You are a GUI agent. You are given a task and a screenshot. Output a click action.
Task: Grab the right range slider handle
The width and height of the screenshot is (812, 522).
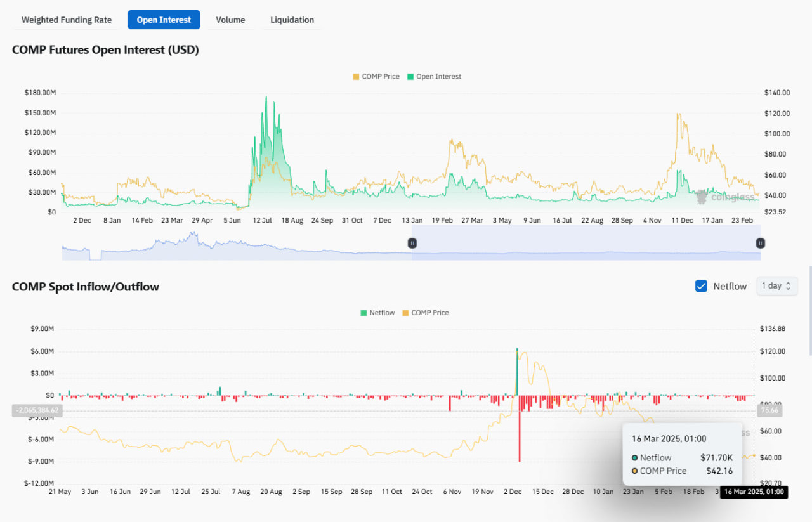tap(760, 242)
